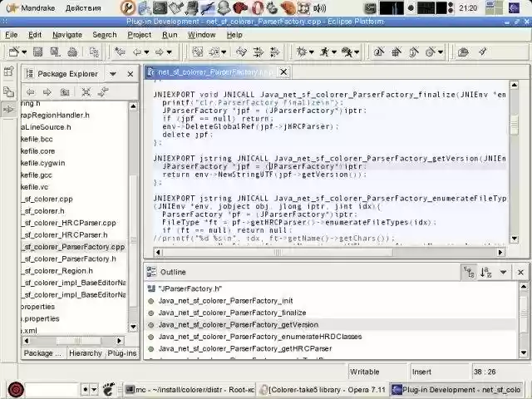
Task: Click the bottom panel text input field
Action: pos(52,390)
